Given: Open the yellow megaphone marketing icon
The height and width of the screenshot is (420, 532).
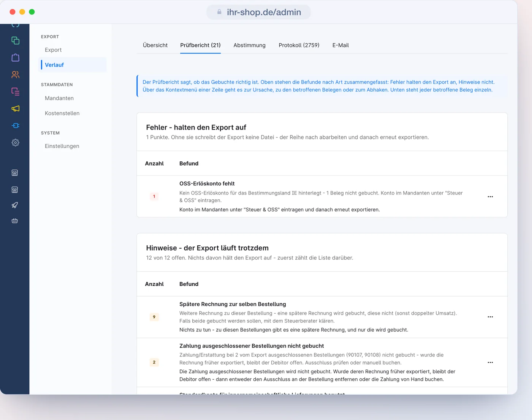Looking at the screenshot, I should [15, 109].
